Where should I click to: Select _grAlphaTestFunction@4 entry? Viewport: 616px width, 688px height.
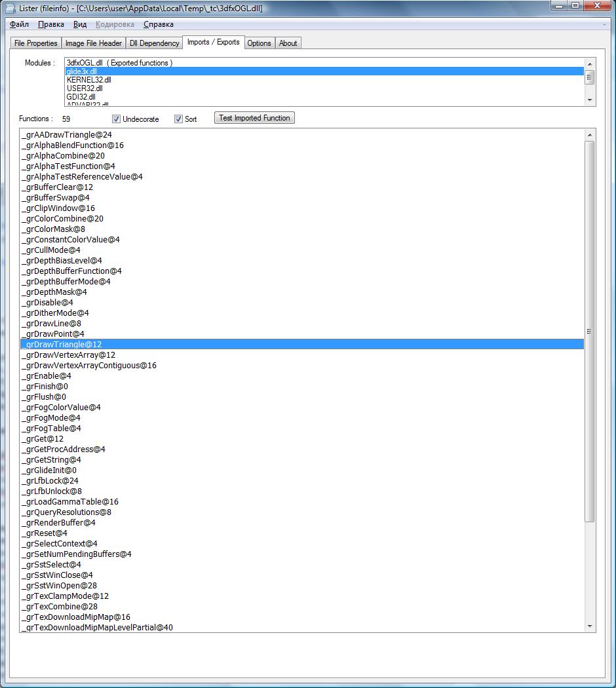(x=302, y=166)
